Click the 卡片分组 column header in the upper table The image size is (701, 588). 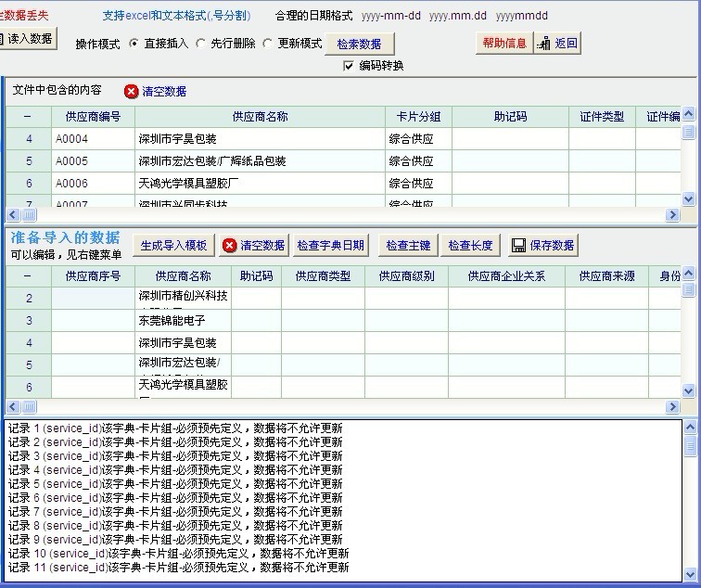(x=418, y=117)
